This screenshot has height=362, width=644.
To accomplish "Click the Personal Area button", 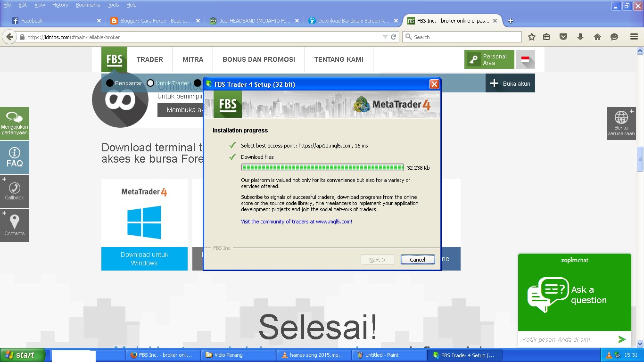I will [489, 59].
